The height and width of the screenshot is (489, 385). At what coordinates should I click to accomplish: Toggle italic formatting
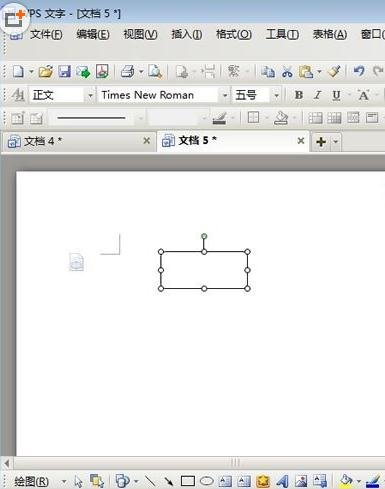point(317,96)
